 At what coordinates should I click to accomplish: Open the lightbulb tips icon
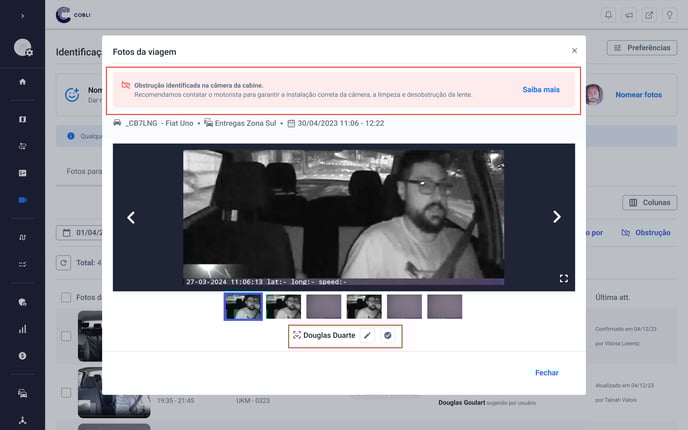(670, 15)
